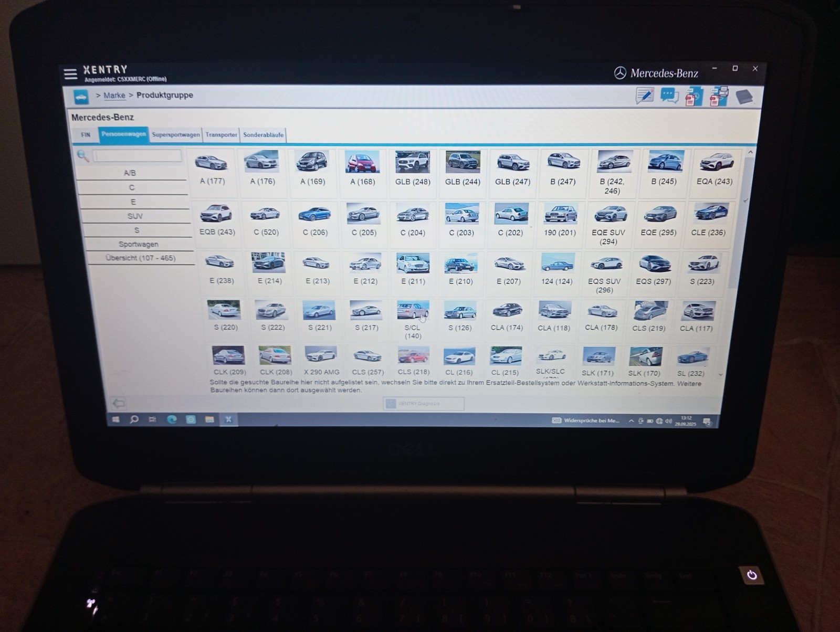Select the CLS (219) model
The image size is (840, 632).
point(649,317)
